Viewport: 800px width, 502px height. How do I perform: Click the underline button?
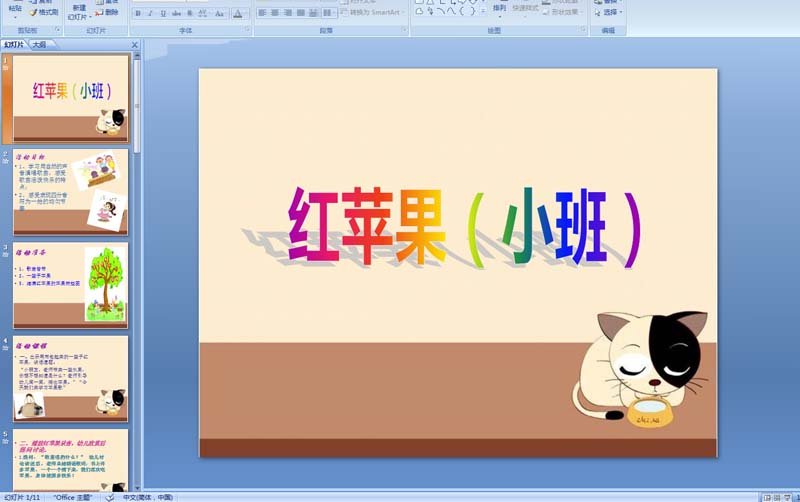coord(164,14)
